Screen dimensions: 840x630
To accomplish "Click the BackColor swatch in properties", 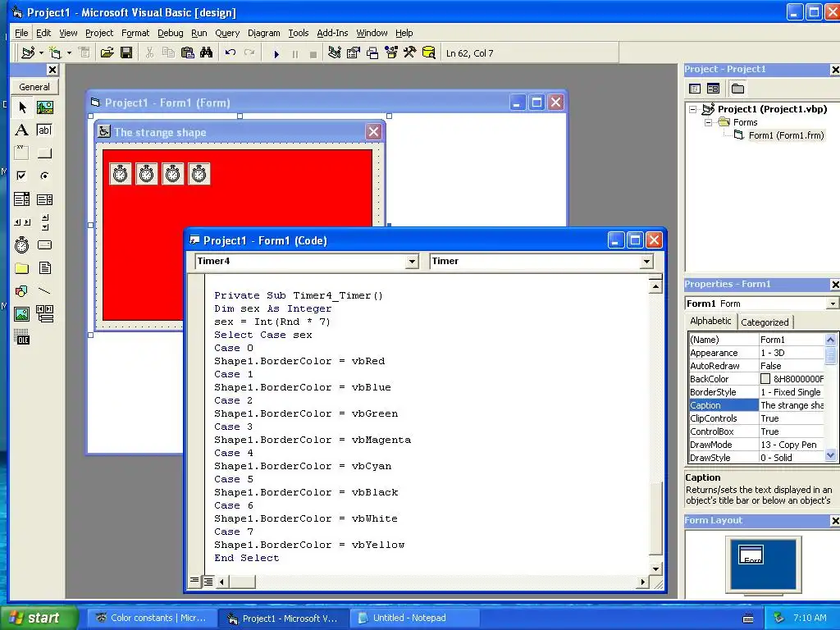I will pos(765,379).
